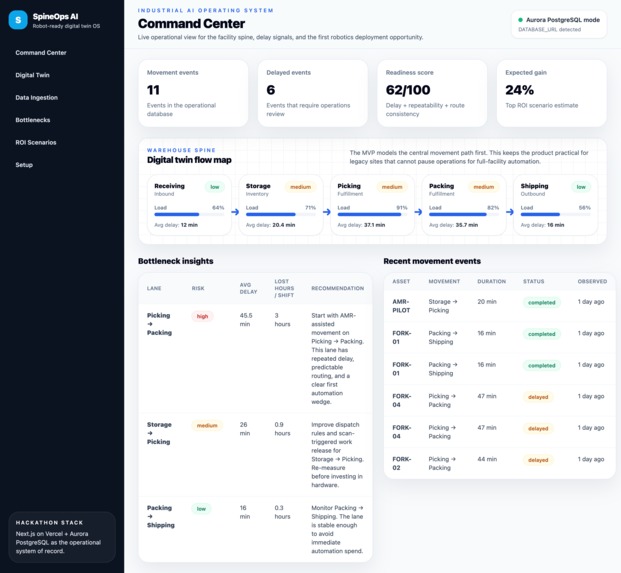Click the green Aurora PostgreSQL status dot

pyautogui.click(x=520, y=20)
